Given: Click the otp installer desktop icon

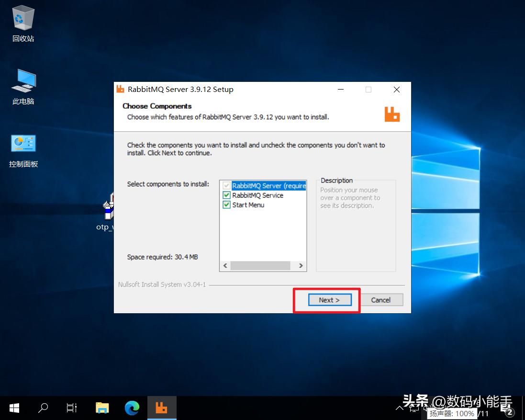Looking at the screenshot, I should tap(108, 208).
